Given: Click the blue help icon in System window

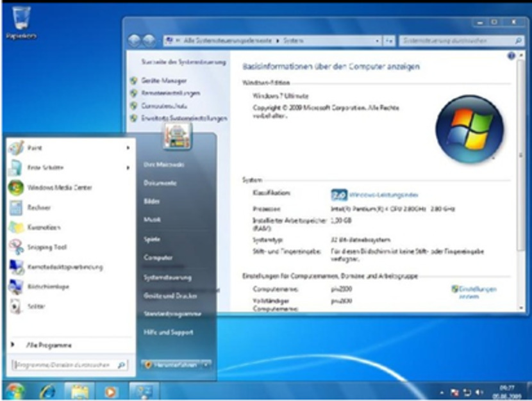Looking at the screenshot, I should pyautogui.click(x=511, y=56).
